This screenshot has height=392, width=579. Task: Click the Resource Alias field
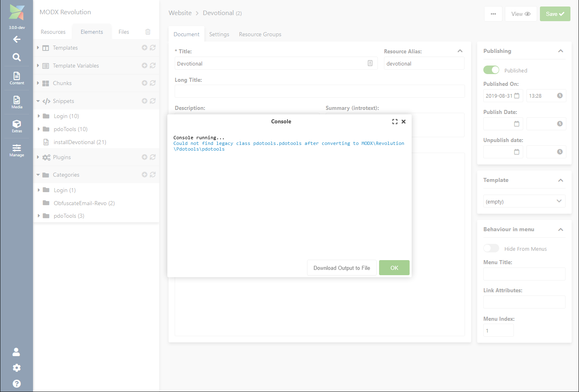click(x=424, y=64)
